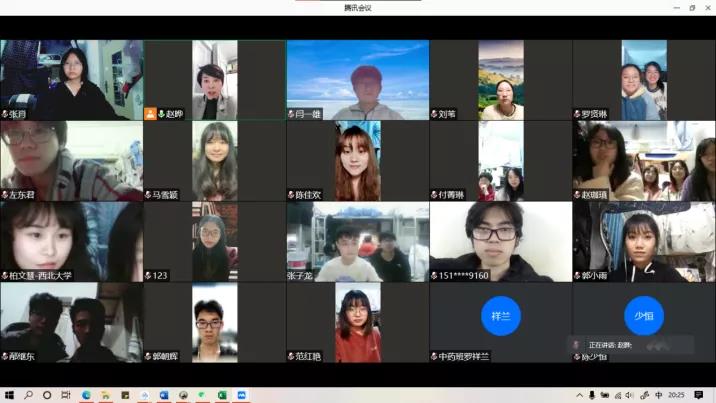The height and width of the screenshot is (403, 716).
Task: Switch input method via the 中 indicator
Action: 658,395
